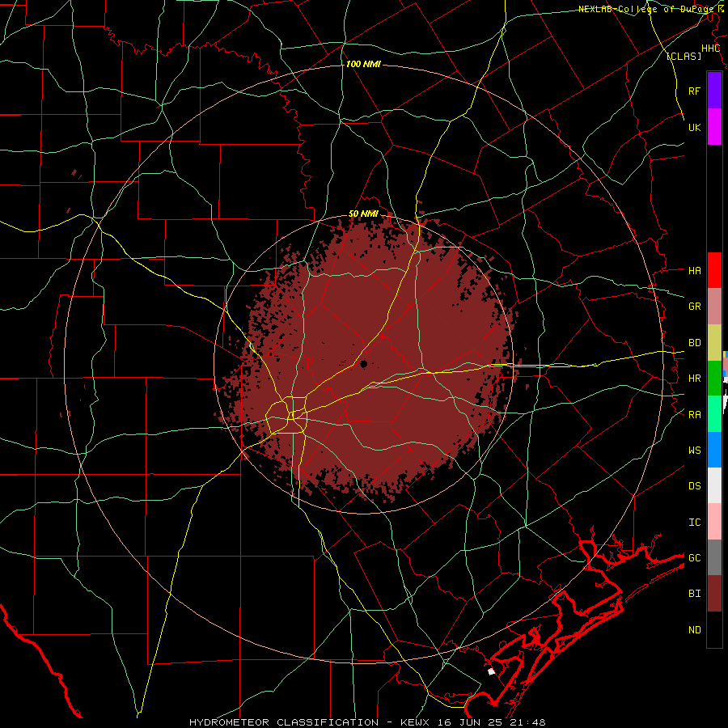The height and width of the screenshot is (728, 728).
Task: Click the gray GC legend color swatch
Action: (x=714, y=557)
